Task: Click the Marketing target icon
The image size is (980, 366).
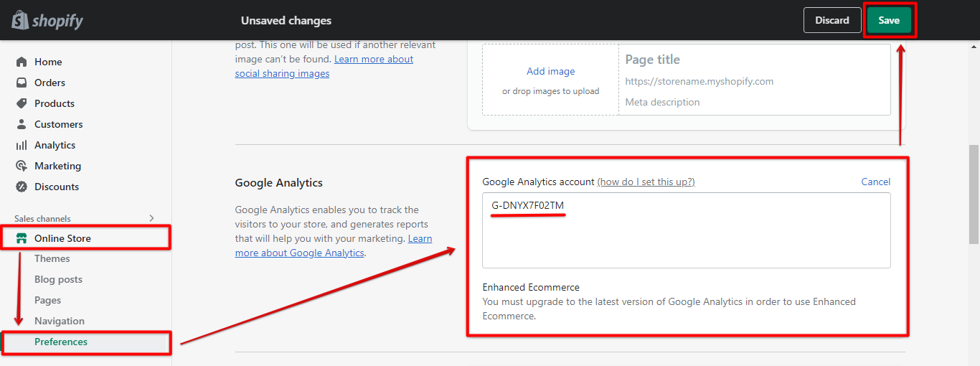Action: pyautogui.click(x=22, y=166)
